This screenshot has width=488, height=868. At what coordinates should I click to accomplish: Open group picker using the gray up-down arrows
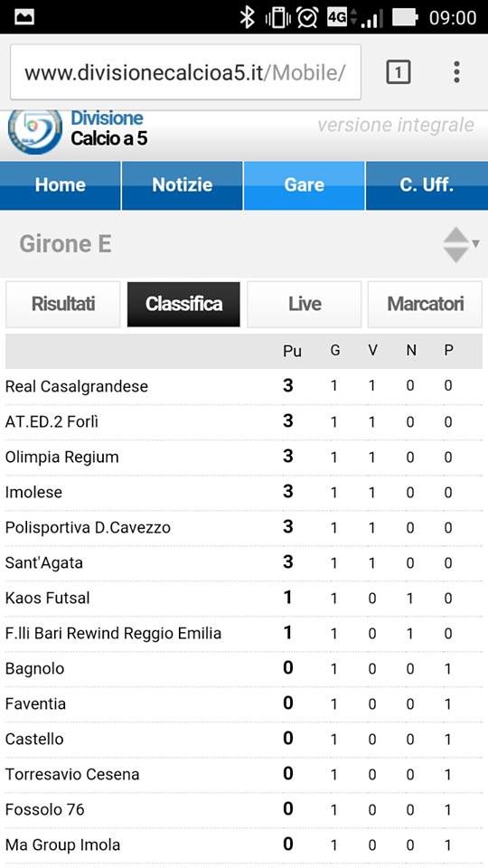[x=460, y=244]
